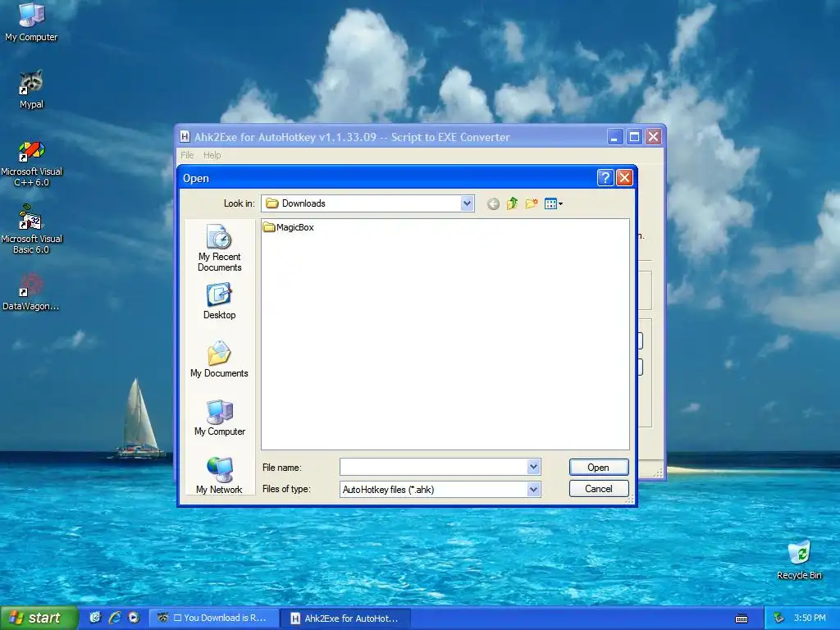This screenshot has width=840, height=630.
Task: Create a new folder
Action: [532, 203]
